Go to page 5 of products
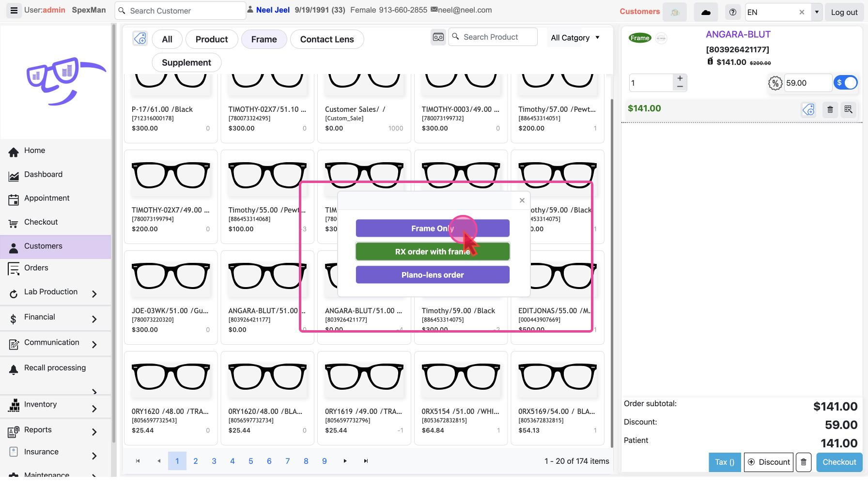 (251, 461)
